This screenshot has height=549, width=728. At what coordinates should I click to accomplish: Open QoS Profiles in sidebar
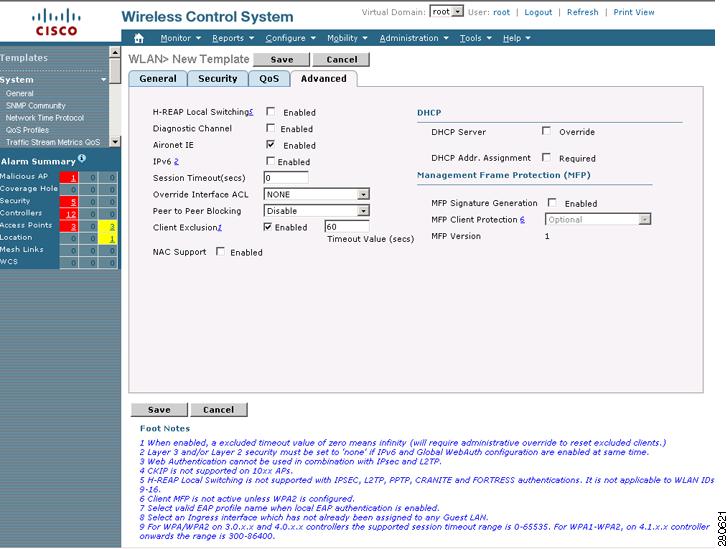(x=27, y=130)
